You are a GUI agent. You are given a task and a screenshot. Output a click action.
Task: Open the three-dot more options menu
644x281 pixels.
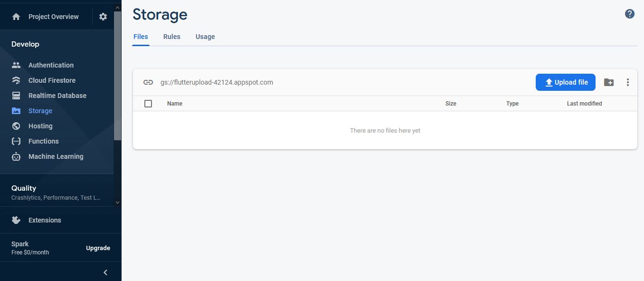coord(628,82)
